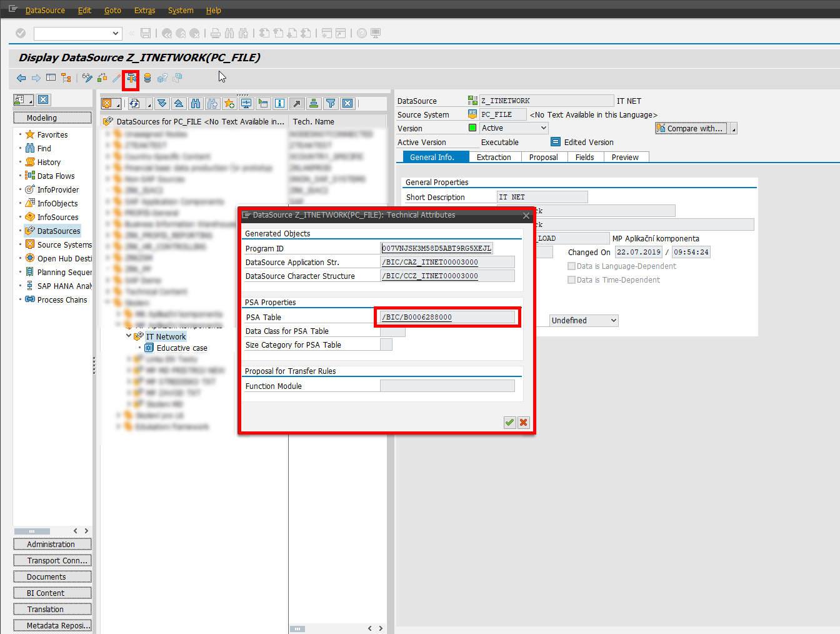Collapse the subtree using the double up-arrow icon

tap(179, 103)
